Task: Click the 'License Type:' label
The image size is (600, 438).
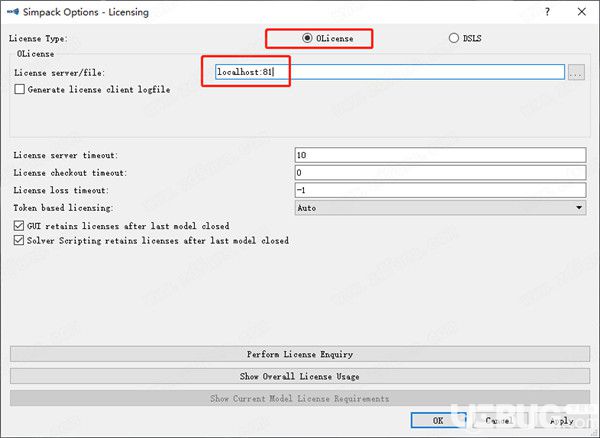Action: click(38, 39)
